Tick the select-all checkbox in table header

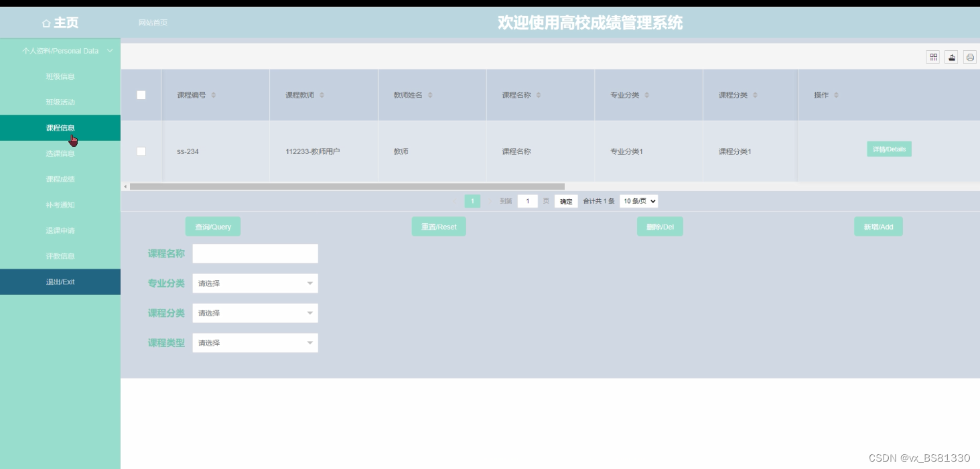point(141,95)
